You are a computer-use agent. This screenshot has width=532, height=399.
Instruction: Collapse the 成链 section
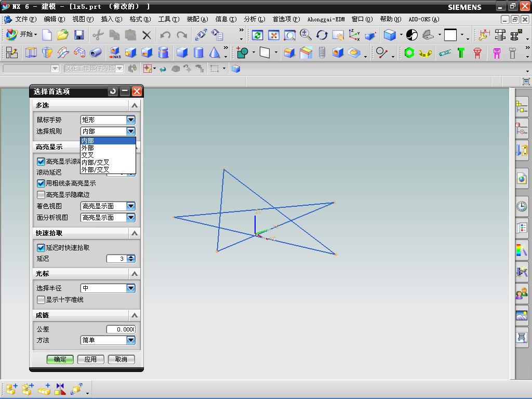tap(135, 315)
